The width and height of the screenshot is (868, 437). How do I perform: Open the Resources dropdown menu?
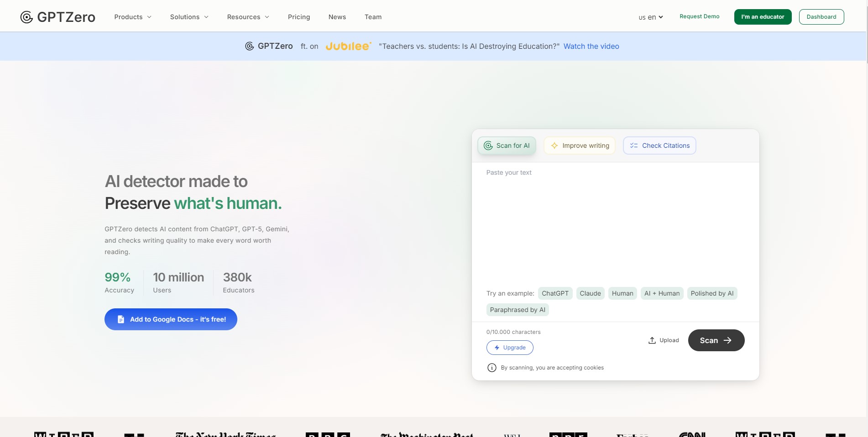click(x=248, y=17)
